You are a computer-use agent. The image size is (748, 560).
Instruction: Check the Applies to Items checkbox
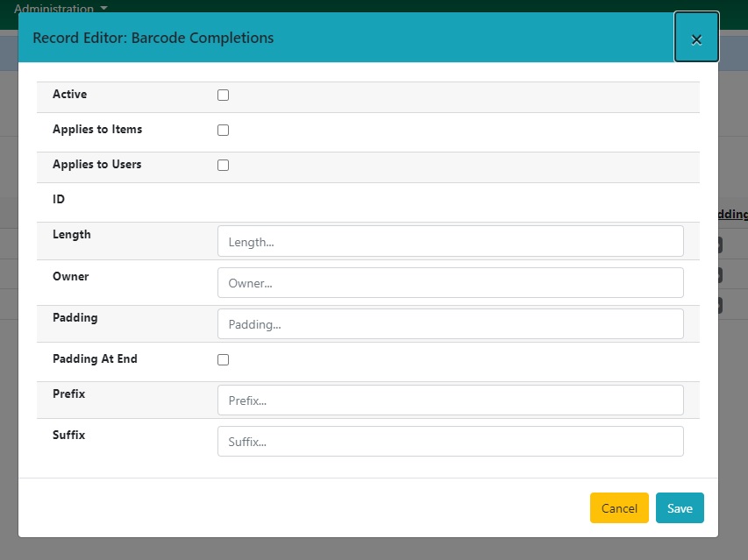[x=222, y=129]
